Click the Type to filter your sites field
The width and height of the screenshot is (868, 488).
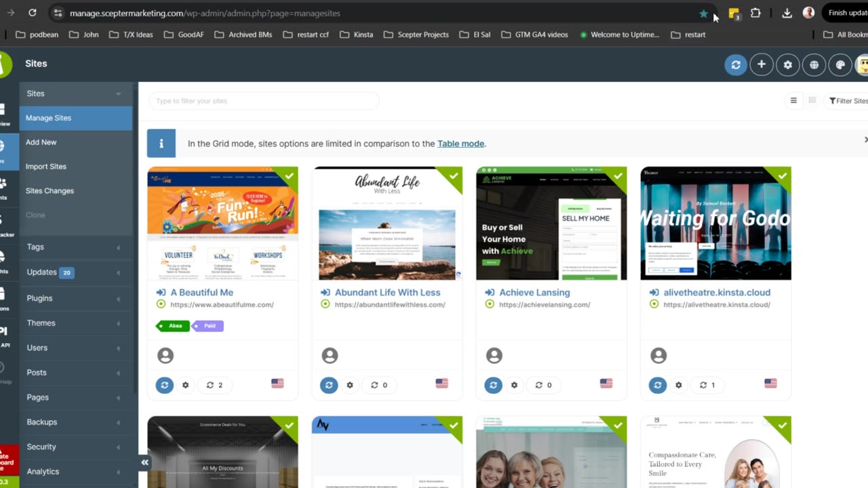pos(264,101)
